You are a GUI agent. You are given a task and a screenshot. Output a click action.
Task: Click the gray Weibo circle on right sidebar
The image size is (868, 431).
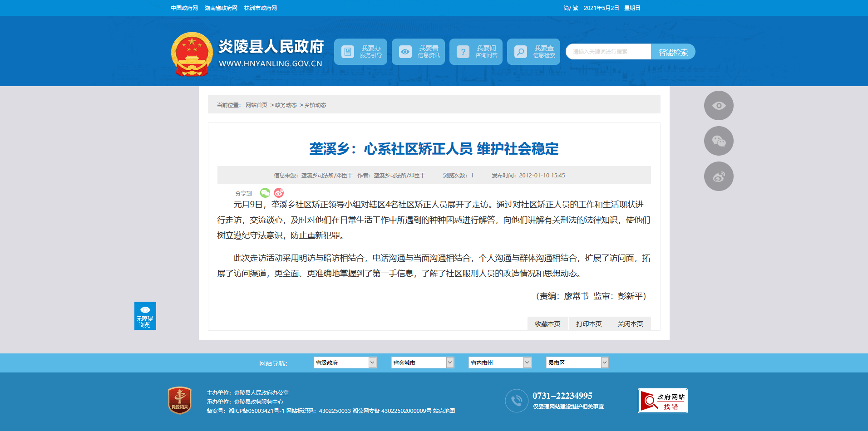(x=718, y=176)
